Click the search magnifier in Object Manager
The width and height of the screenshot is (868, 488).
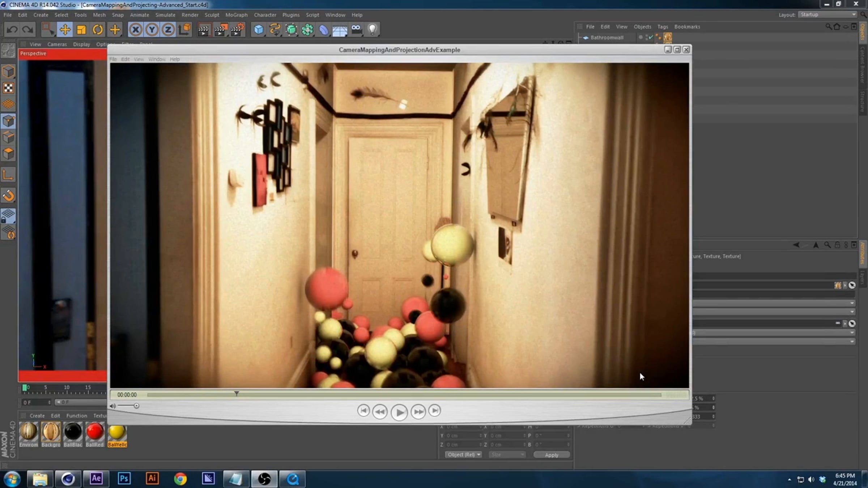(x=828, y=27)
